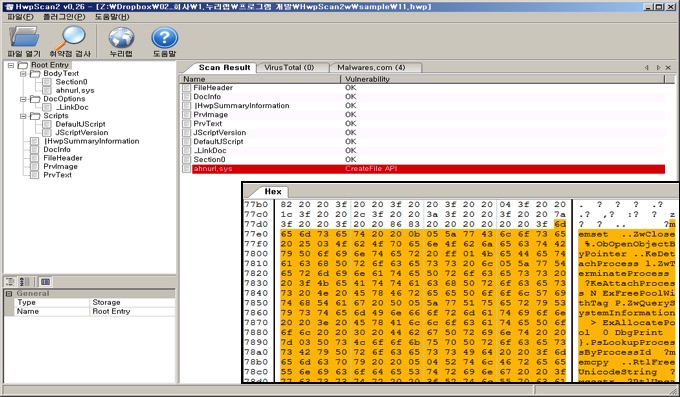Close the active scan tab with X
680x397 pixels.
tap(668, 68)
